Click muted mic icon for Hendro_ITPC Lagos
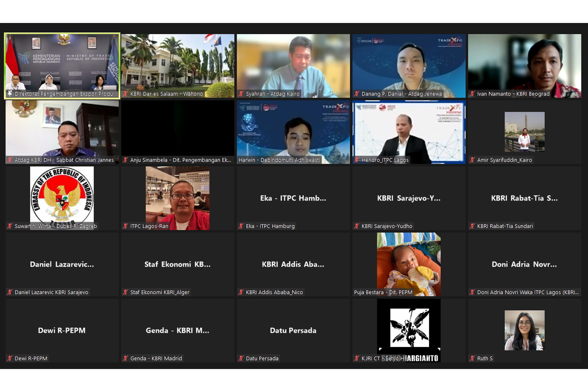The width and height of the screenshot is (588, 392). [357, 160]
